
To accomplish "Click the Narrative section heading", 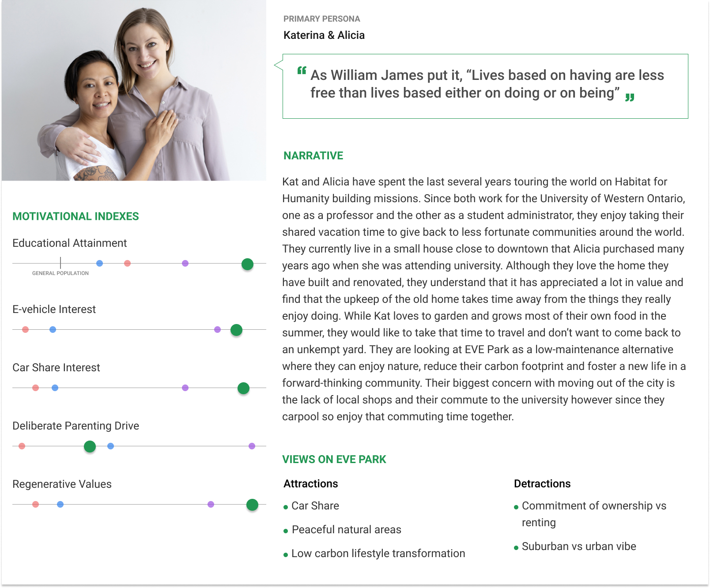I will point(313,156).
